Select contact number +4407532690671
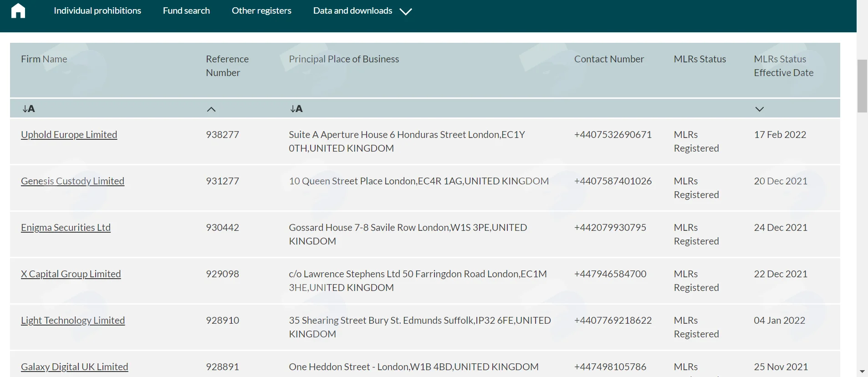868x377 pixels. 613,135
